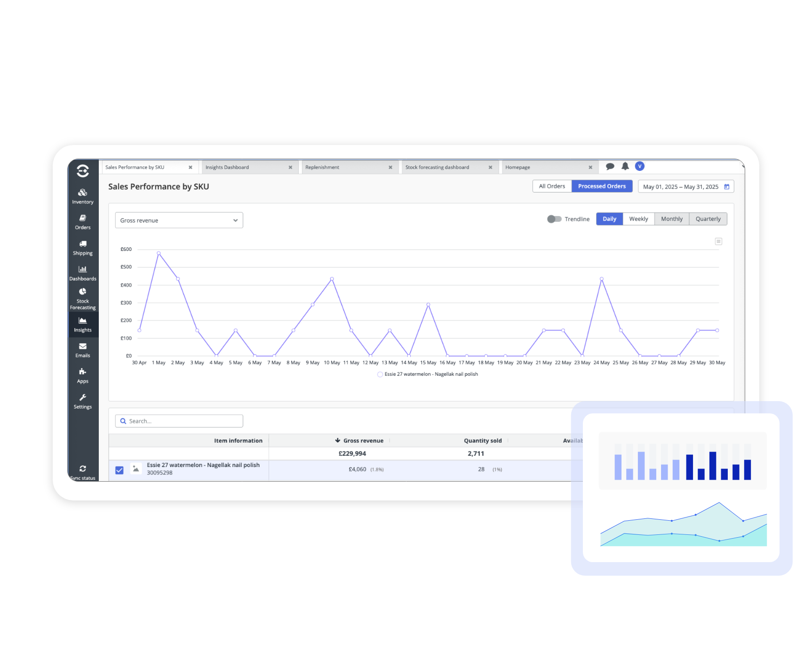The image size is (812, 645).
Task: Open the Gross revenue metric dropdown
Action: [x=179, y=220]
